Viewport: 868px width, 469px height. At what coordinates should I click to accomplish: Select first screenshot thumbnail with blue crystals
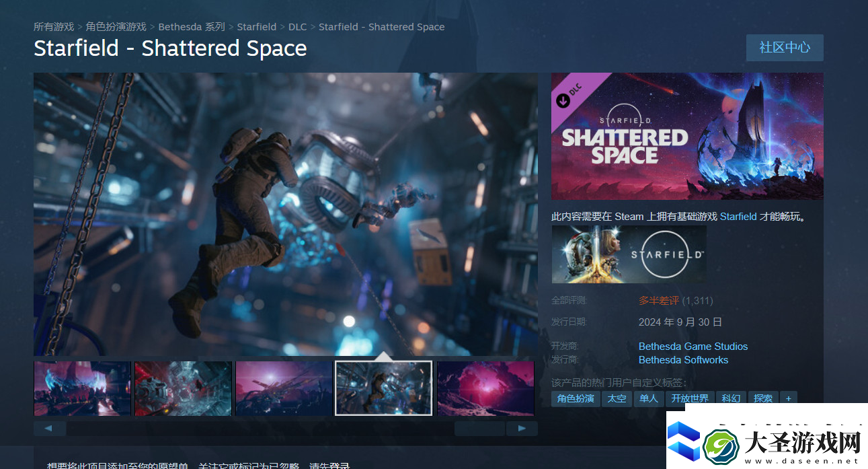click(82, 388)
